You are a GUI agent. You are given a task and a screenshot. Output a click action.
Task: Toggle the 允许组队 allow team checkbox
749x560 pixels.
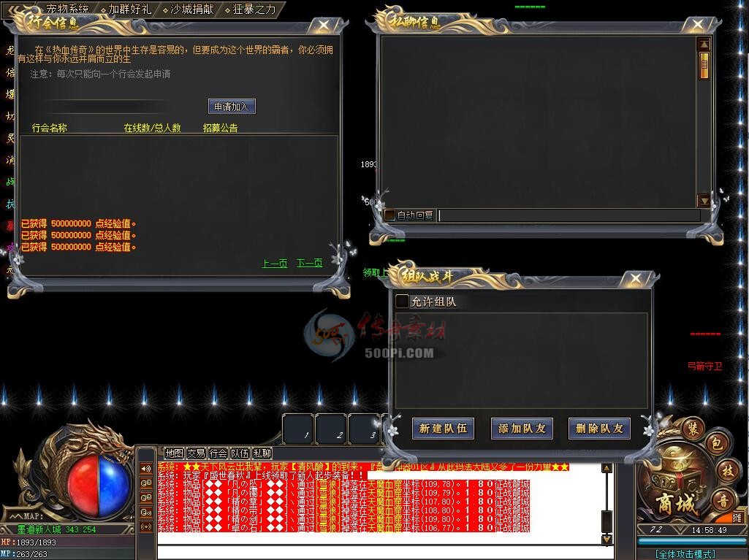[x=402, y=302]
